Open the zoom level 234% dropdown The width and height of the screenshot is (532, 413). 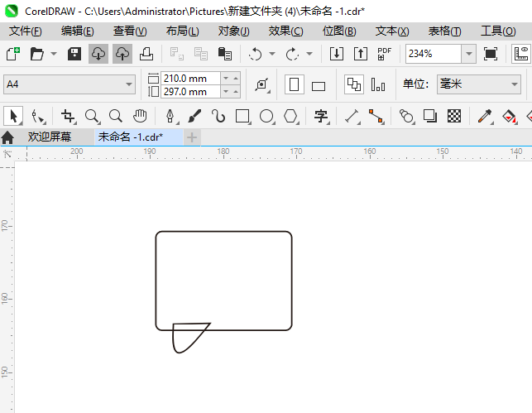[468, 54]
